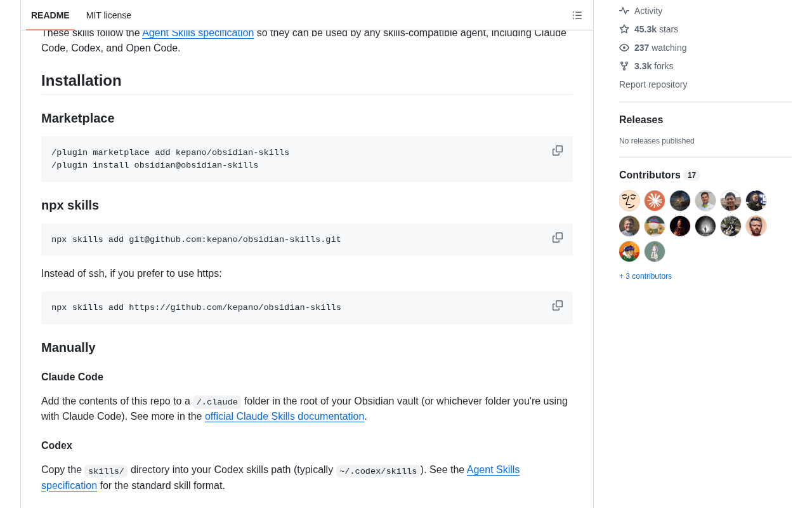Click the Manually heading

[69, 347]
